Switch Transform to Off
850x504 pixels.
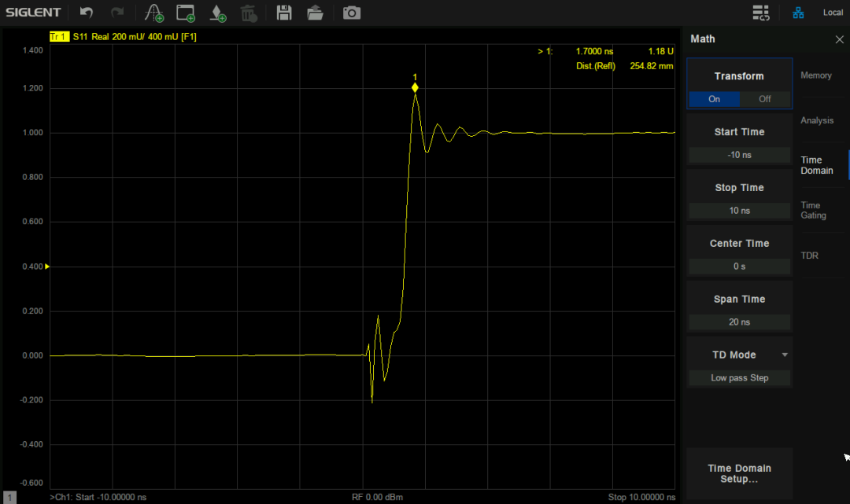point(765,99)
